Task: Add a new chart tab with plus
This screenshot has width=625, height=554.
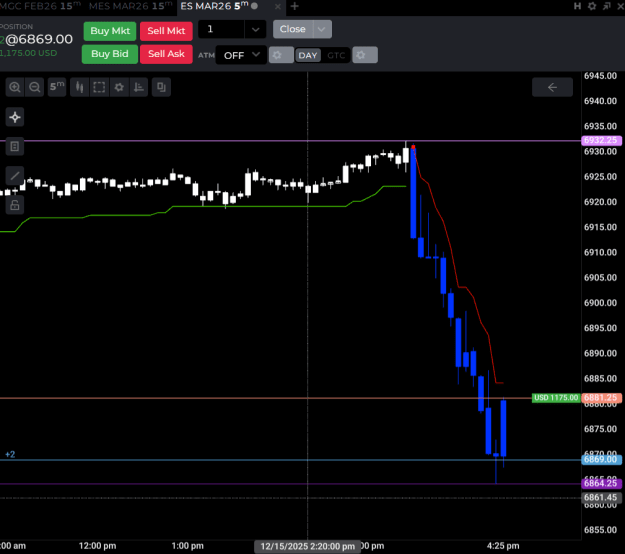Action: click(x=295, y=6)
